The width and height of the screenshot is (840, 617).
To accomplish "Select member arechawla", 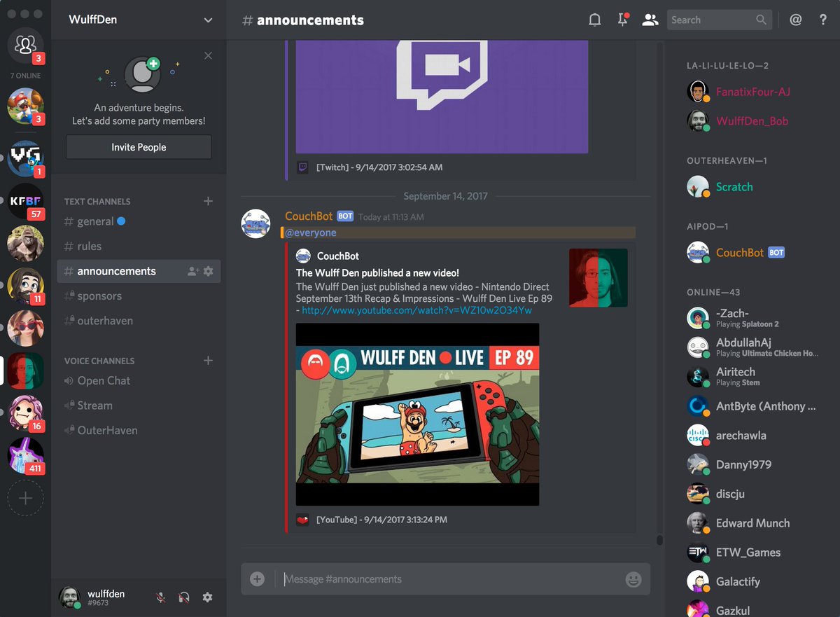I will [748, 436].
